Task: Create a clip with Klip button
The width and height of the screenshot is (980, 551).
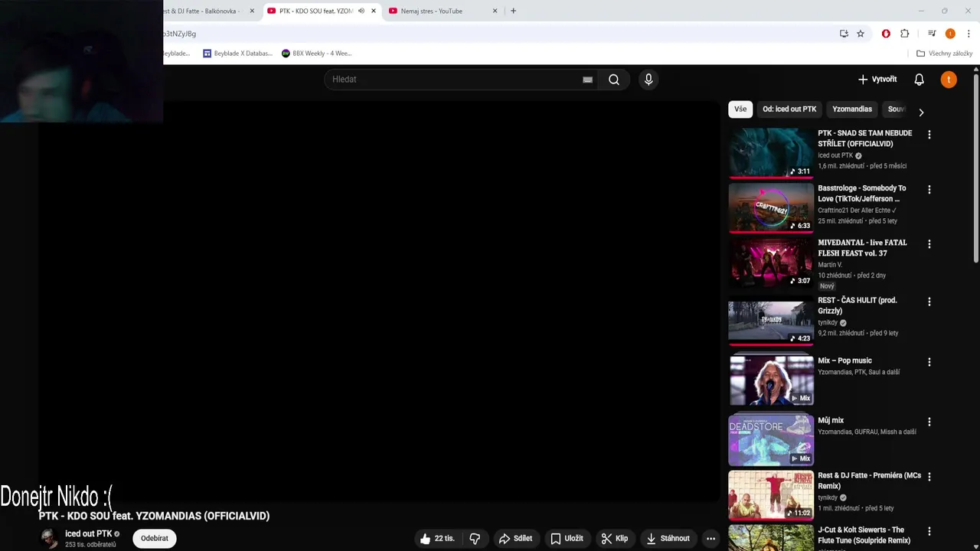Action: pos(614,539)
